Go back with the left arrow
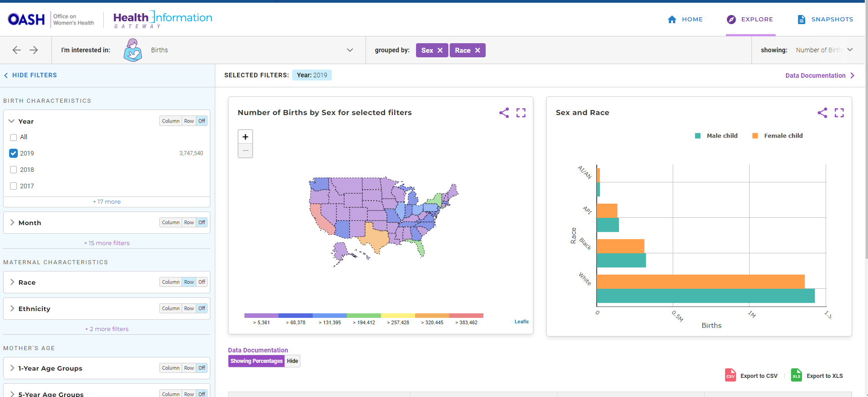The height and width of the screenshot is (397, 868). pos(17,50)
